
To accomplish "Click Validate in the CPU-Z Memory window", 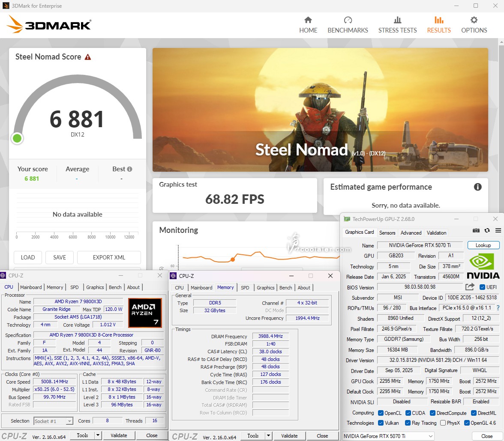I will pyautogui.click(x=289, y=436).
